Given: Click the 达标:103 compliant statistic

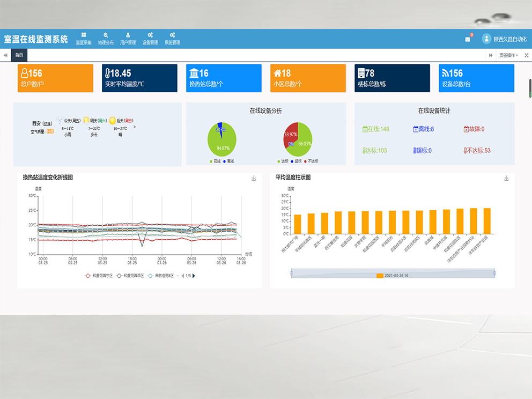Looking at the screenshot, I should point(374,151).
